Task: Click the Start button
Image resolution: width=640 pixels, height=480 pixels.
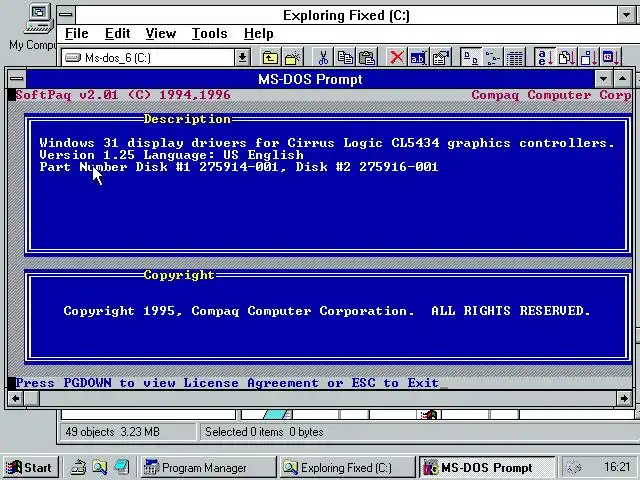Action: pyautogui.click(x=31, y=467)
